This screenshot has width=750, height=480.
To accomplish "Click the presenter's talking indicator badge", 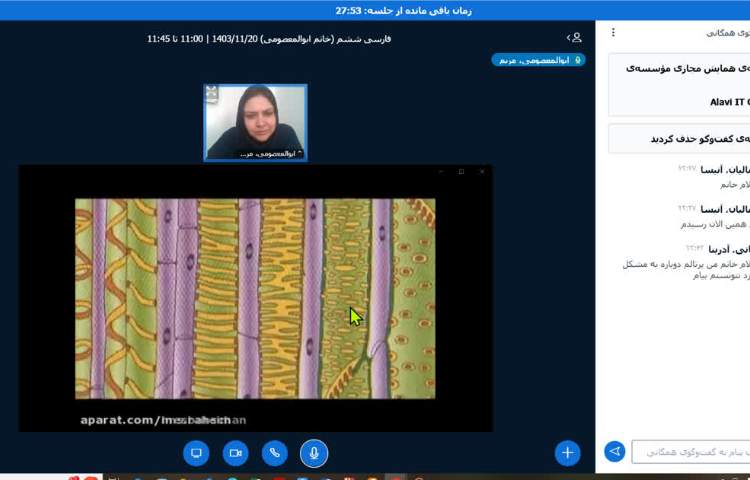I will (x=538, y=60).
